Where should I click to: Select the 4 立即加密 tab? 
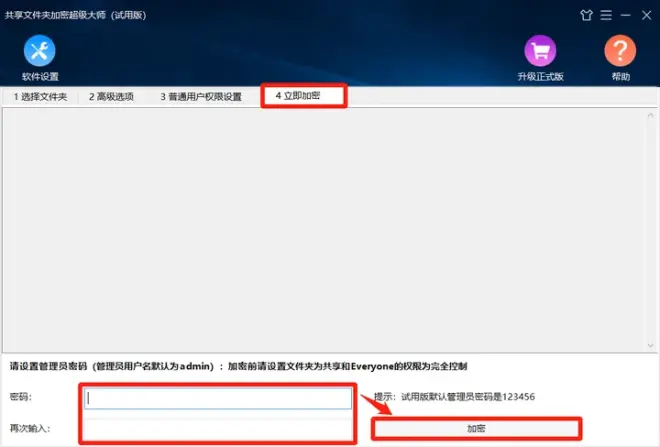coord(304,96)
